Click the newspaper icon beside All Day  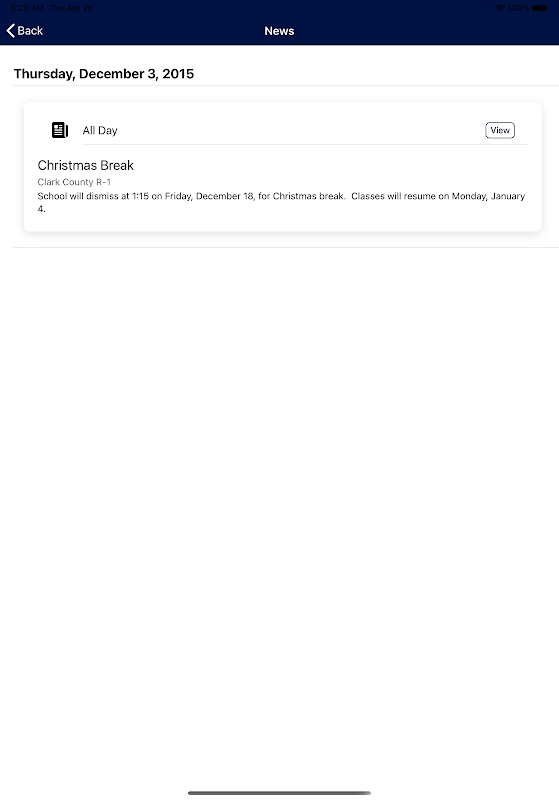pyautogui.click(x=60, y=130)
